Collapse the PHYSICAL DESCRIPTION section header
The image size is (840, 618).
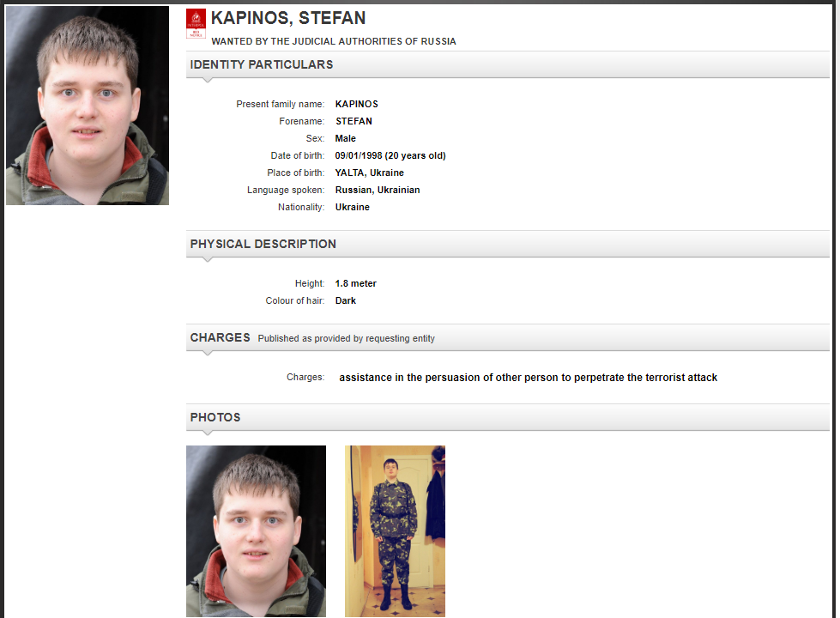click(508, 245)
